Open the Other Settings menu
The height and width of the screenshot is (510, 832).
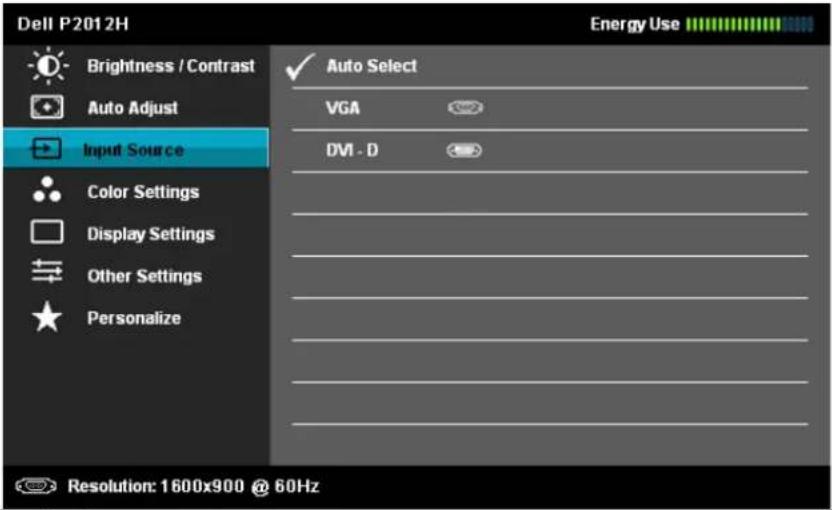[136, 275]
